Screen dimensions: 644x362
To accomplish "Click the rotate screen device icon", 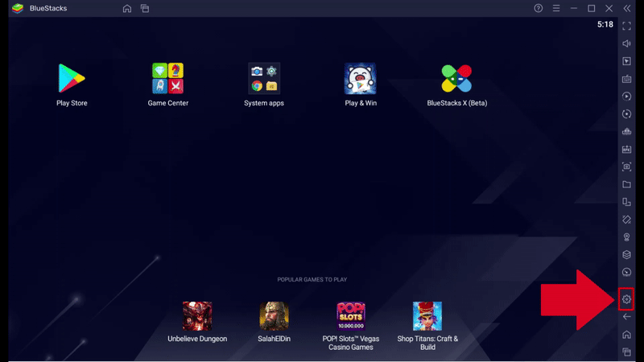I will click(626, 202).
